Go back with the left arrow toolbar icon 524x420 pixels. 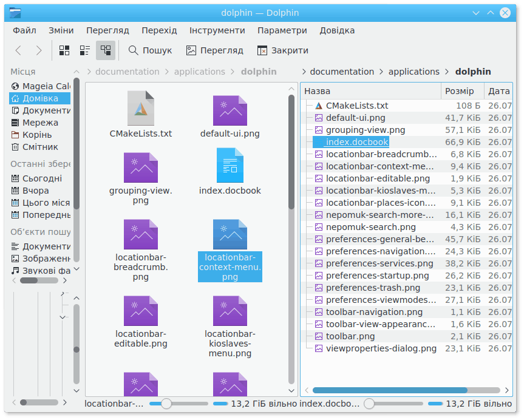coord(19,50)
